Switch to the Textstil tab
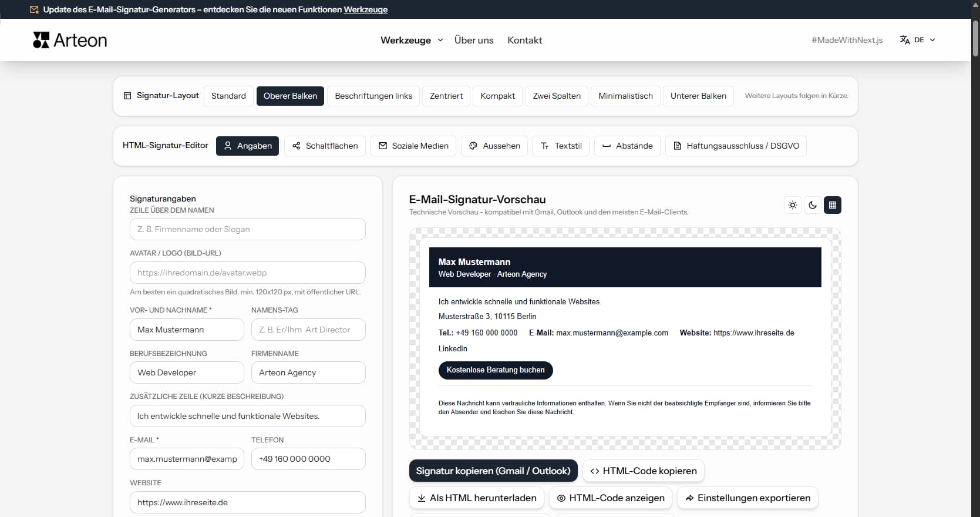The image size is (980, 517). 561,146
